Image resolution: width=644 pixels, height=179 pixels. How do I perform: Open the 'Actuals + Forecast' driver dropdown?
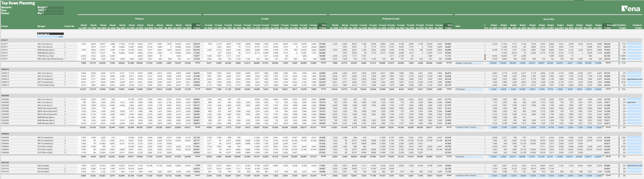tap(469, 63)
